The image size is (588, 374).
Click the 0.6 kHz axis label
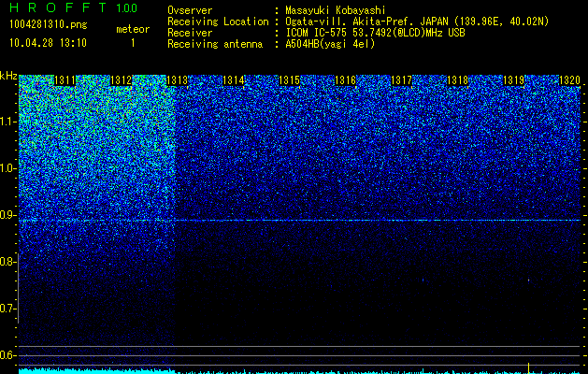coord(7,355)
